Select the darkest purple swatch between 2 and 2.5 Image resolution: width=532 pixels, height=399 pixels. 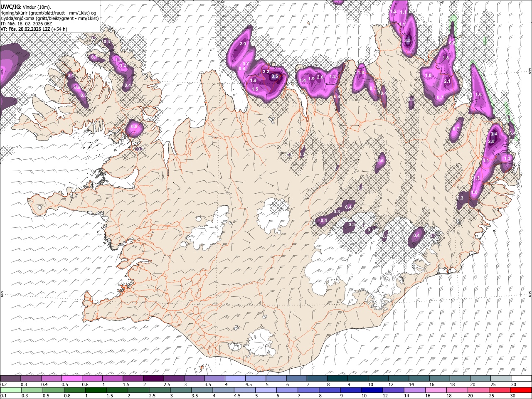[153, 379]
